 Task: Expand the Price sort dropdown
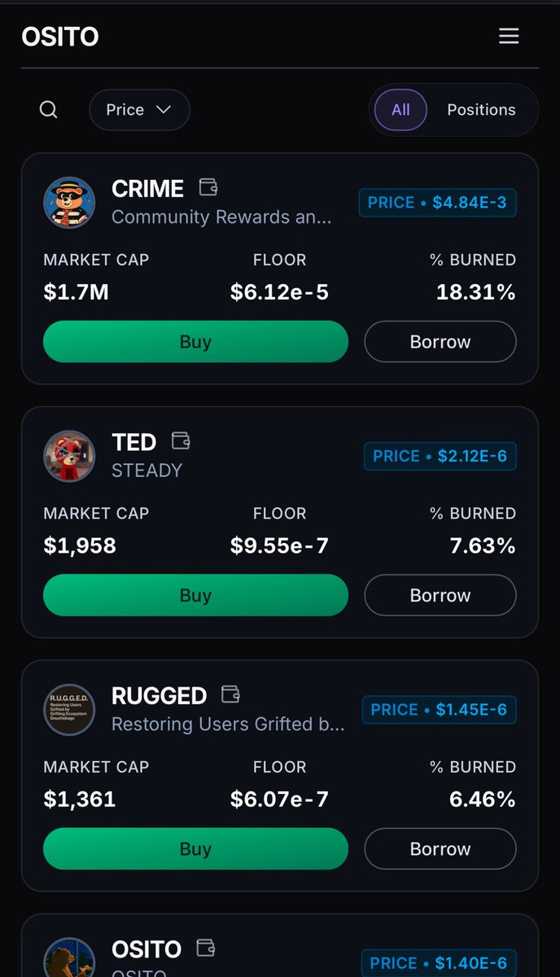(139, 110)
